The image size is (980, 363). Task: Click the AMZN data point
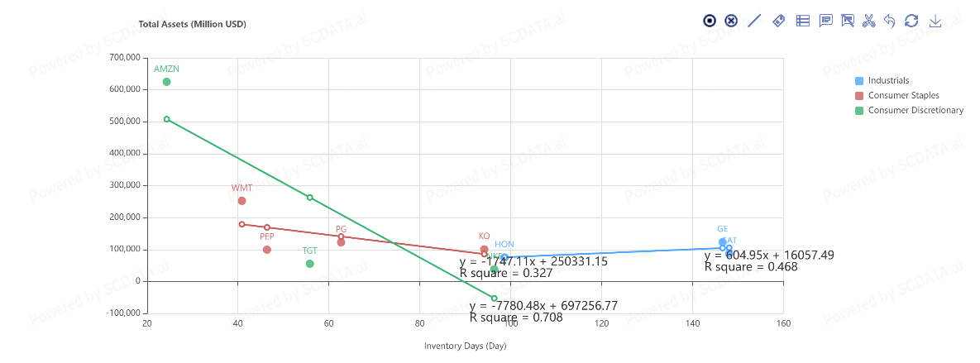pyautogui.click(x=167, y=82)
